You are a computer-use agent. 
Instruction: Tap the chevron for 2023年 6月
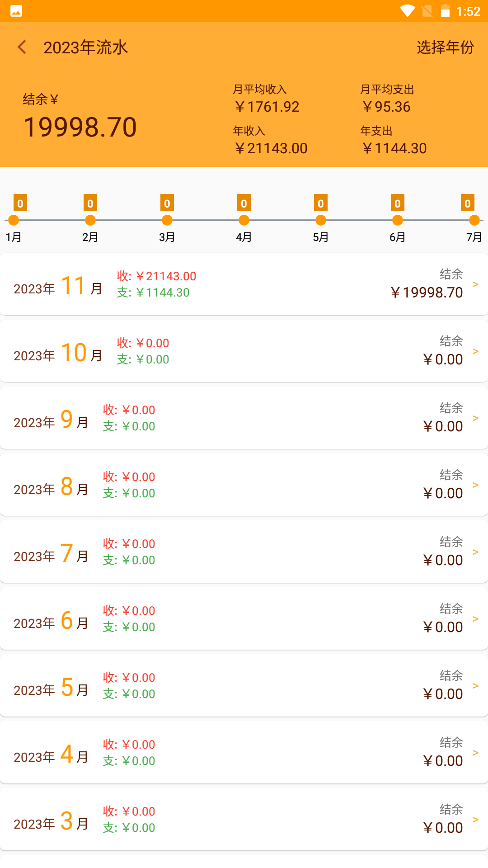click(x=475, y=619)
